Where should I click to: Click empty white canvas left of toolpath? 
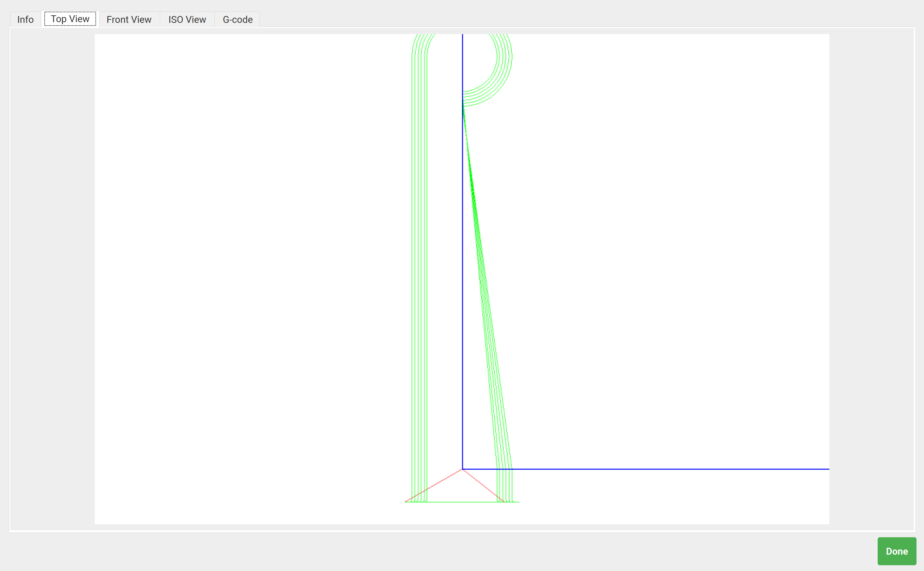click(x=249, y=264)
